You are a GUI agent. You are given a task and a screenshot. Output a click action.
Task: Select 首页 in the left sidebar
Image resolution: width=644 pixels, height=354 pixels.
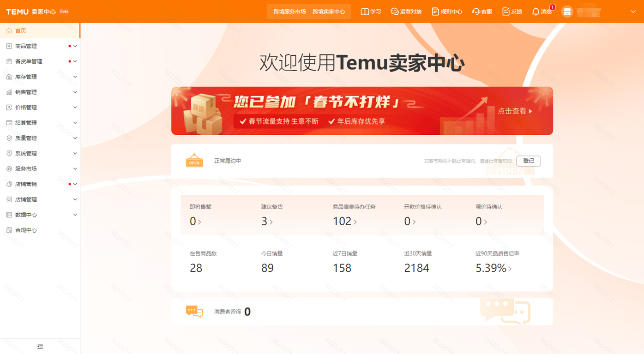tap(21, 31)
